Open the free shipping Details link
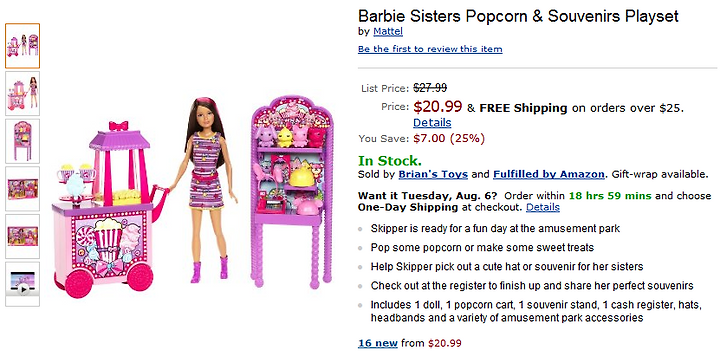 (x=432, y=123)
